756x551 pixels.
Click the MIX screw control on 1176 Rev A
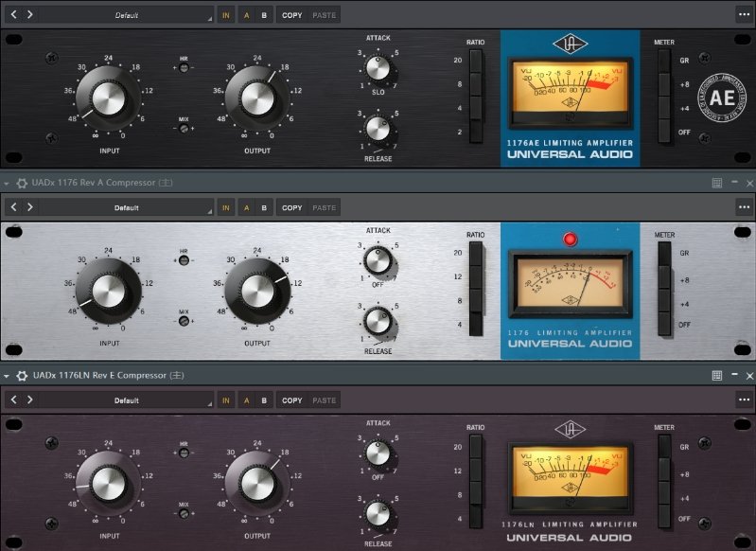(x=184, y=321)
